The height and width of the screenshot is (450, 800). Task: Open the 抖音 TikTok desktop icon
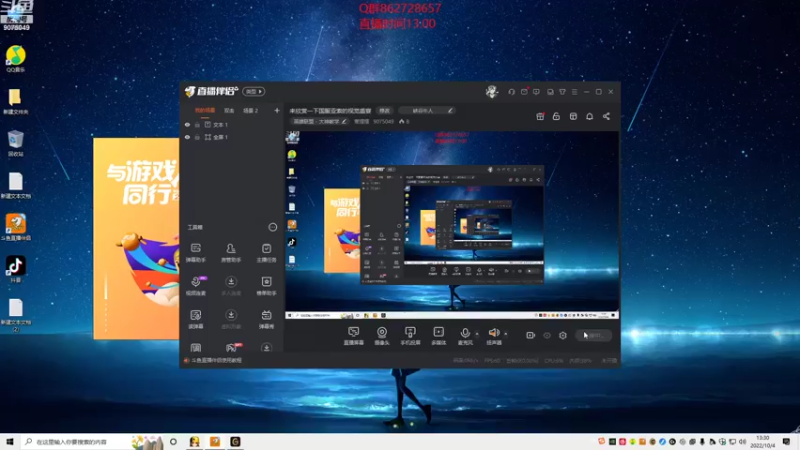coord(15,269)
